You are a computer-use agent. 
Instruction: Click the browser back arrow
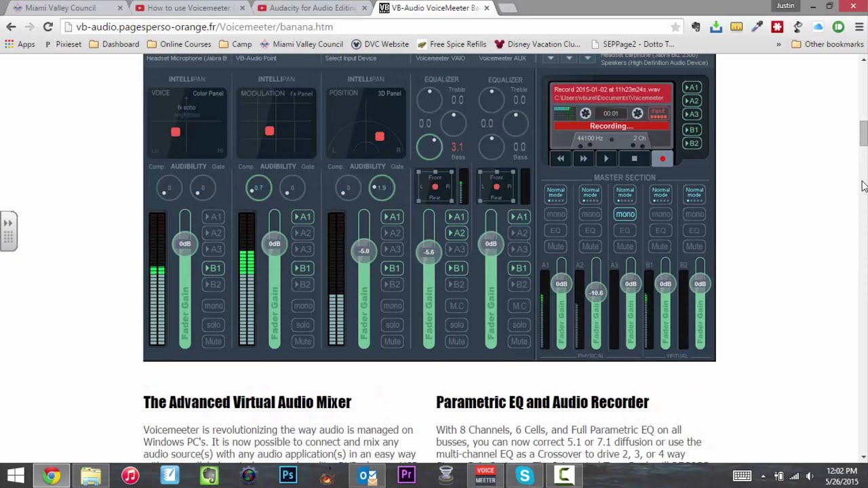pyautogui.click(x=11, y=27)
